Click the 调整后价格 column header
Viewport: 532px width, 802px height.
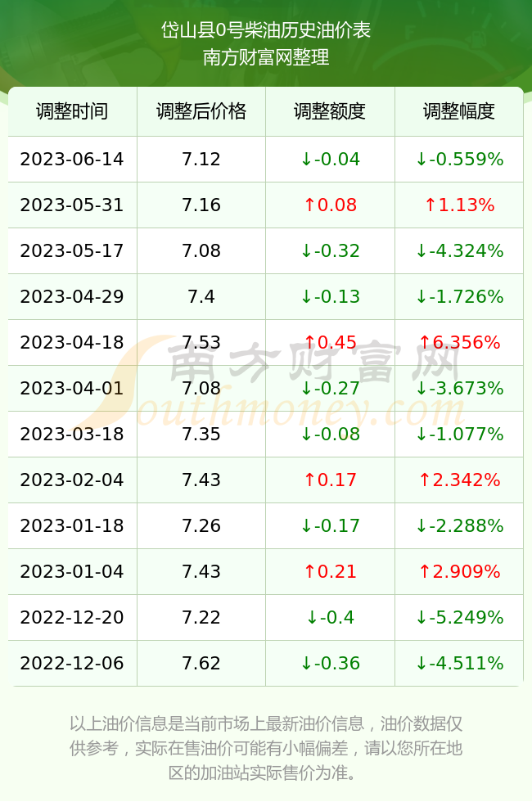click(201, 111)
